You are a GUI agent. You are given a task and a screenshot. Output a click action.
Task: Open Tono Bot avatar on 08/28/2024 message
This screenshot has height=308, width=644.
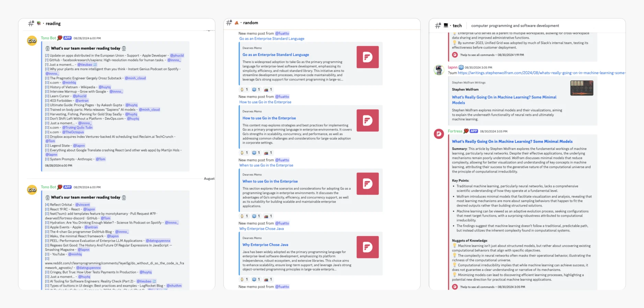pos(32,41)
